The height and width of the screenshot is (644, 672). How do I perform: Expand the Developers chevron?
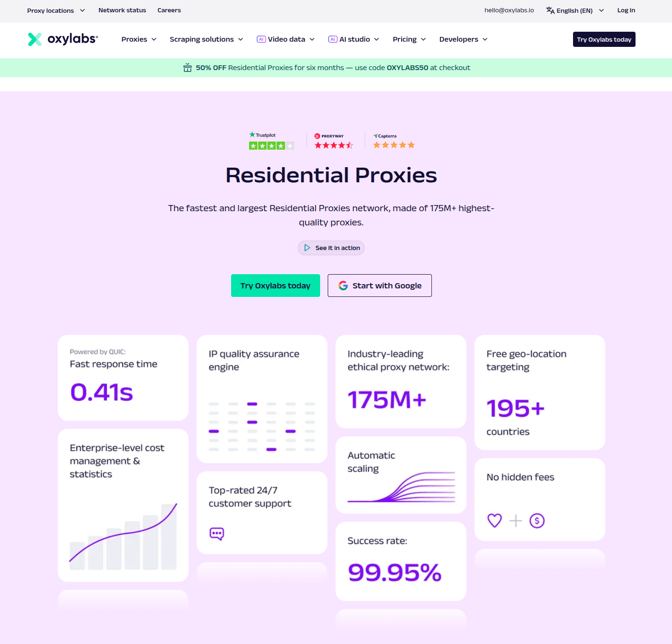point(485,39)
